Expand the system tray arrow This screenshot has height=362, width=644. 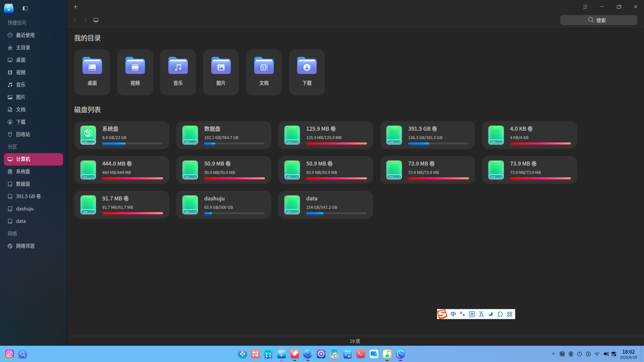click(553, 354)
